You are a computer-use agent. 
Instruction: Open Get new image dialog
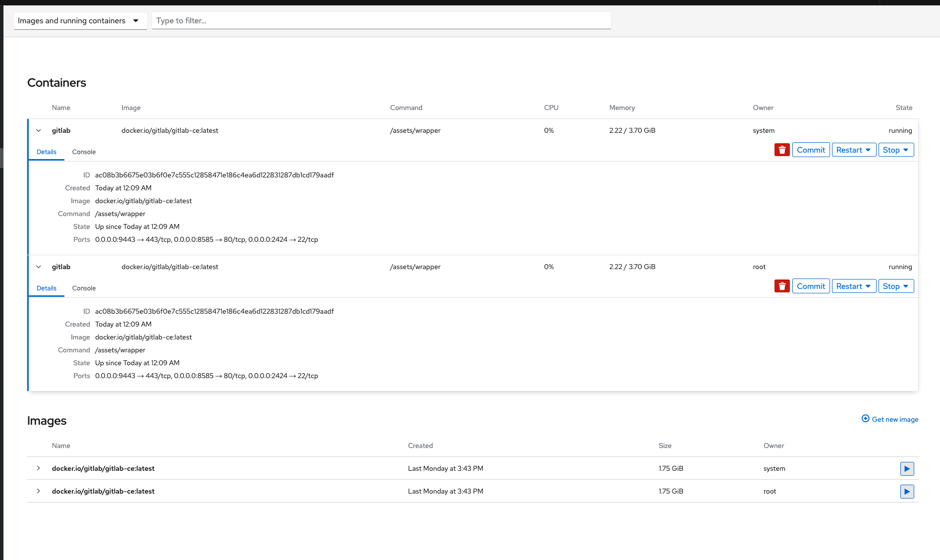click(x=889, y=419)
